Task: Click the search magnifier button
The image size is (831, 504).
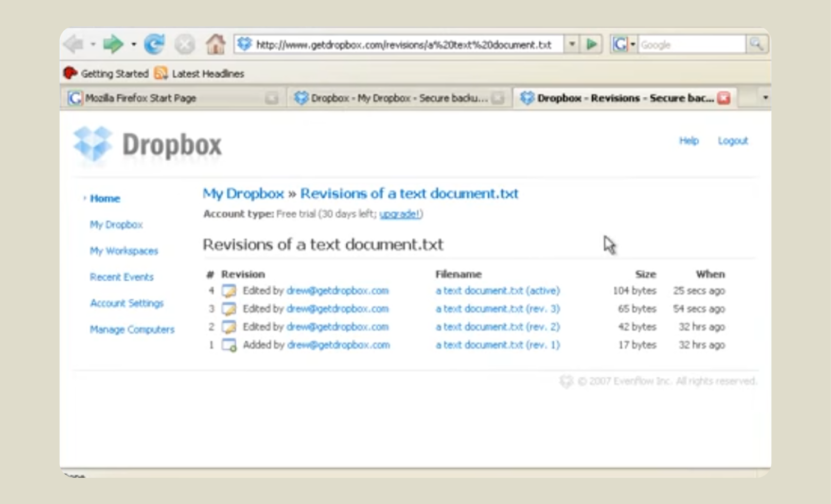Action: tap(757, 44)
